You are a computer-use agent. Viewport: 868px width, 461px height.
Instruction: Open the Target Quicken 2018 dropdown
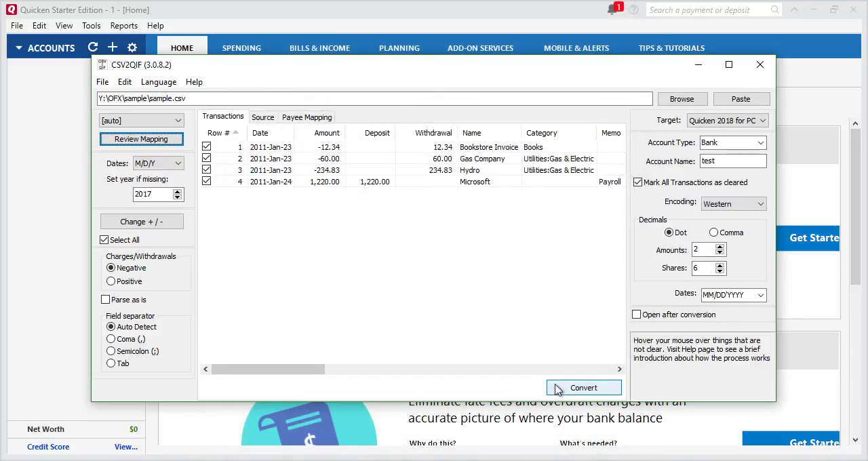(x=727, y=120)
